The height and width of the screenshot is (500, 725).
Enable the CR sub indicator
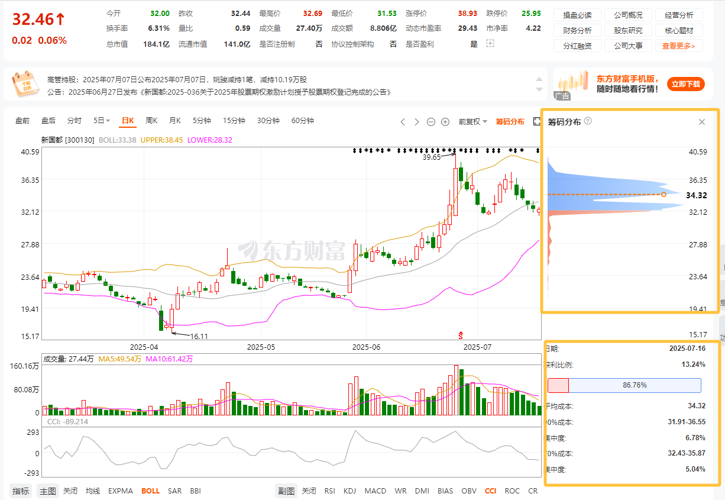(533, 491)
